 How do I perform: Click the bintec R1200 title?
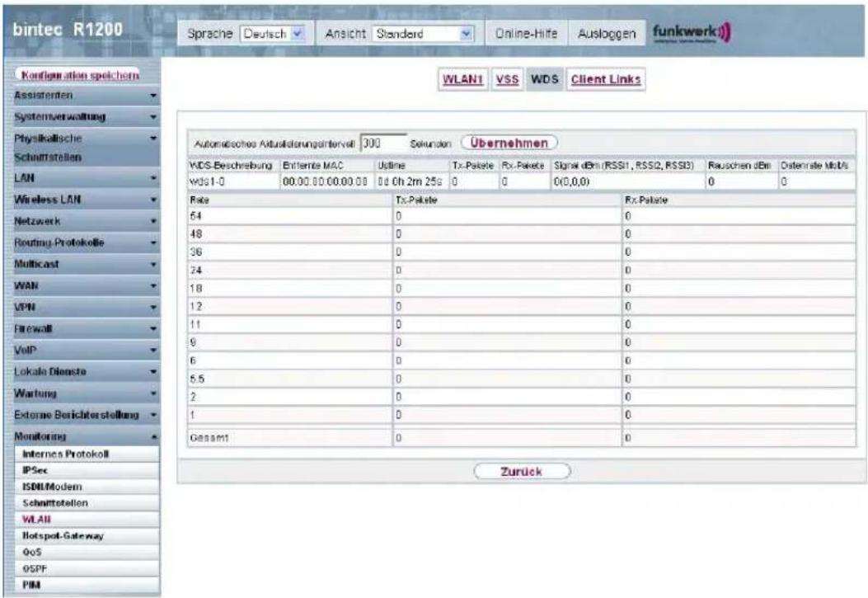(x=68, y=30)
